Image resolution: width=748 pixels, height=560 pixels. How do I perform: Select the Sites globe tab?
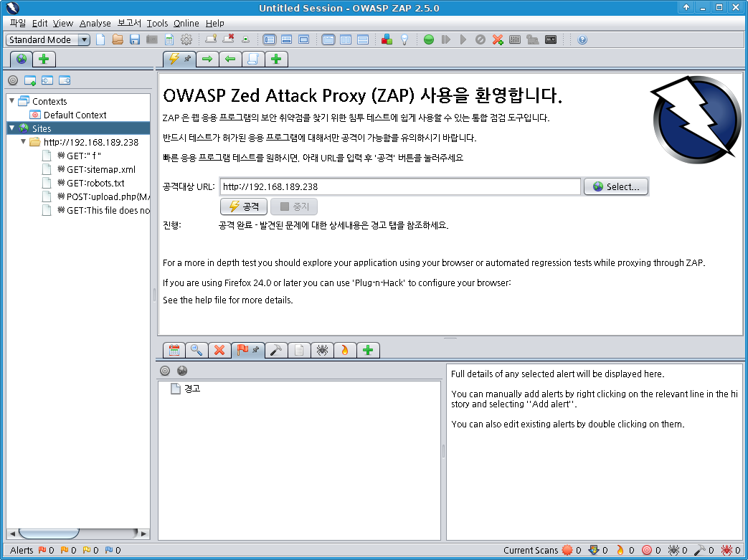coord(22,59)
